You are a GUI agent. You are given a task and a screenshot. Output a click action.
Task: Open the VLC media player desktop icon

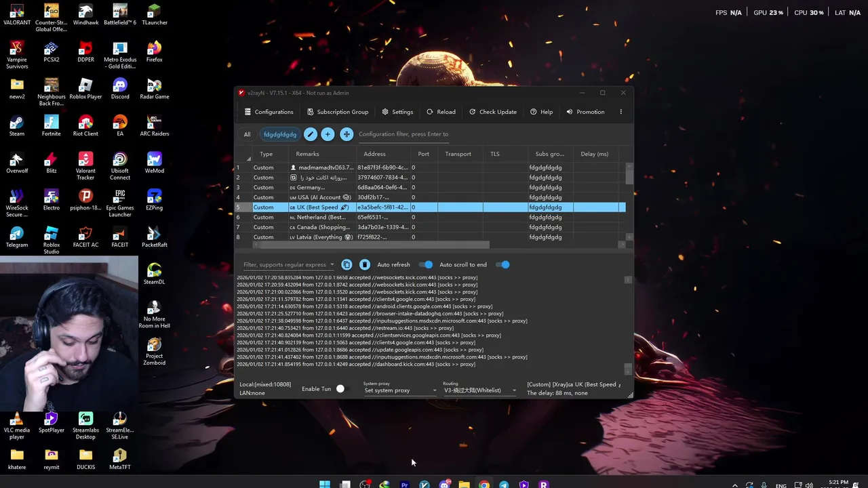pos(17,426)
